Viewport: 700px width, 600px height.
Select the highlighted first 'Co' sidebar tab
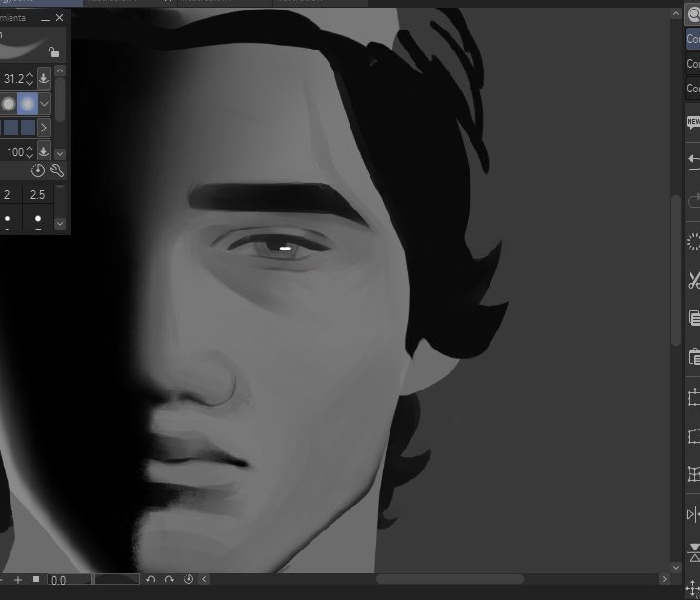click(x=693, y=39)
